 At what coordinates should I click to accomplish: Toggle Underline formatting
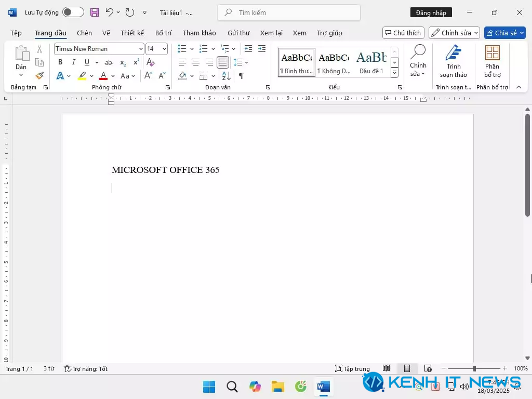tap(87, 62)
